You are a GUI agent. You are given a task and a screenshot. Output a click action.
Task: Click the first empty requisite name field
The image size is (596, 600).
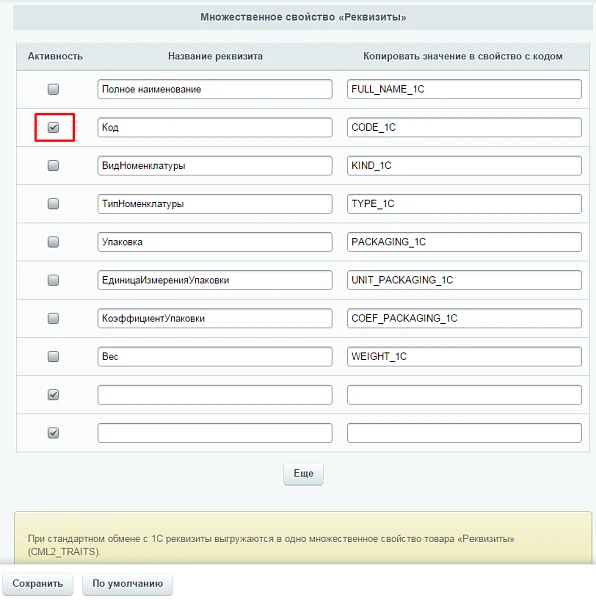(x=215, y=395)
